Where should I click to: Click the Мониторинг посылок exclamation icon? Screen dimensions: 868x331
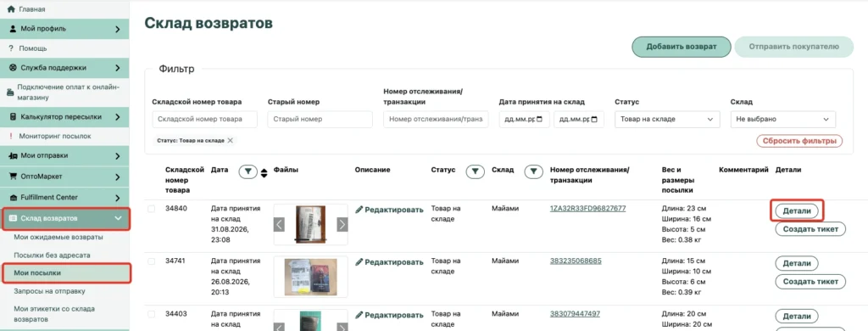(x=10, y=136)
